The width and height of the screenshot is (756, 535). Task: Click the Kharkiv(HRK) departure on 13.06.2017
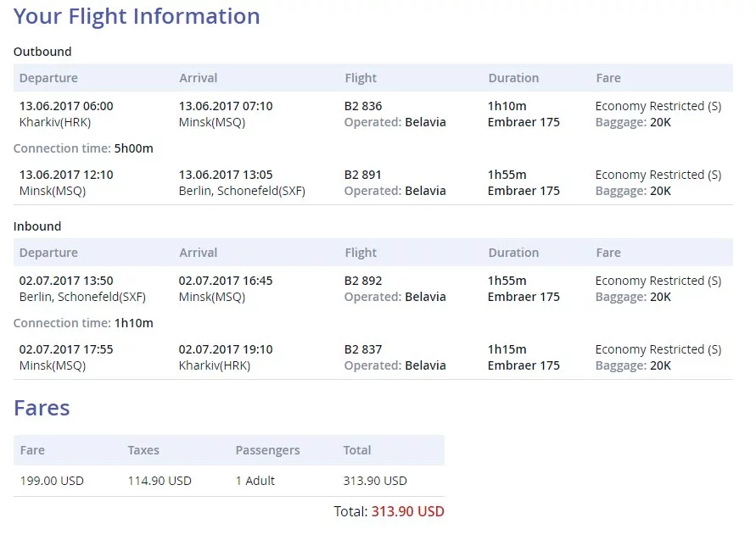[55, 122]
